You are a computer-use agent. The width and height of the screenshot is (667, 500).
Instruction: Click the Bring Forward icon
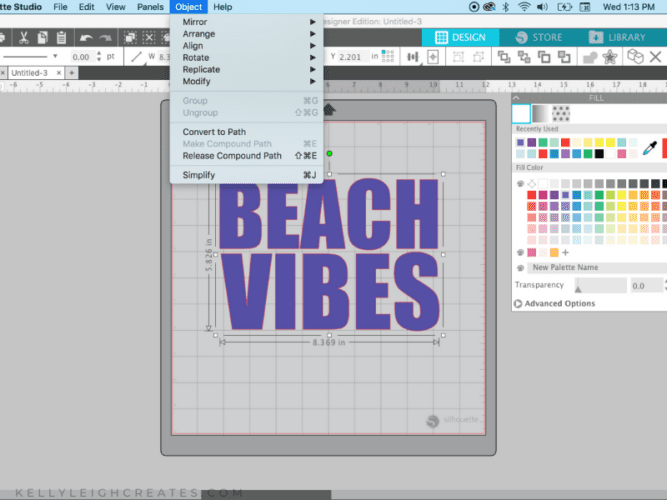[x=524, y=57]
